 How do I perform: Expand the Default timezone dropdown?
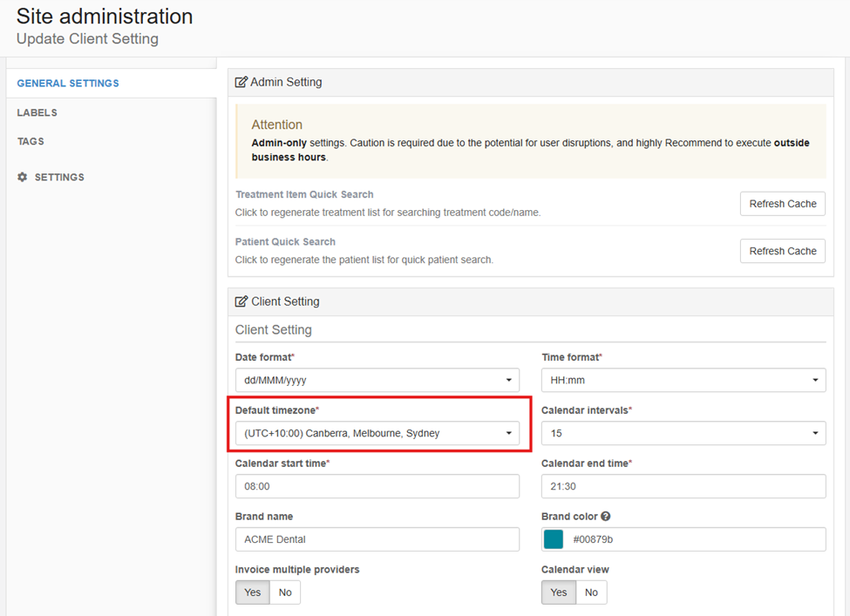(377, 433)
